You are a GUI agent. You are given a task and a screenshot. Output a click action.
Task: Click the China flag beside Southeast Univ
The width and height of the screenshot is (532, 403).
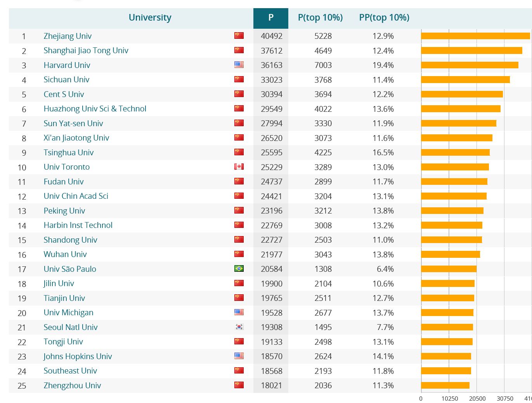click(239, 370)
